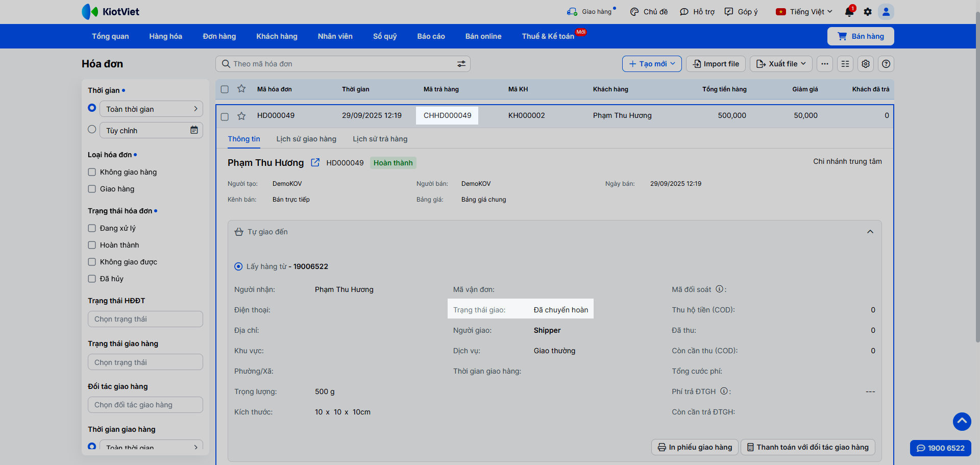Screen dimensions: 980x465
Task: Click the Phí trả ĐTGH info icon
Action: click(x=724, y=391)
